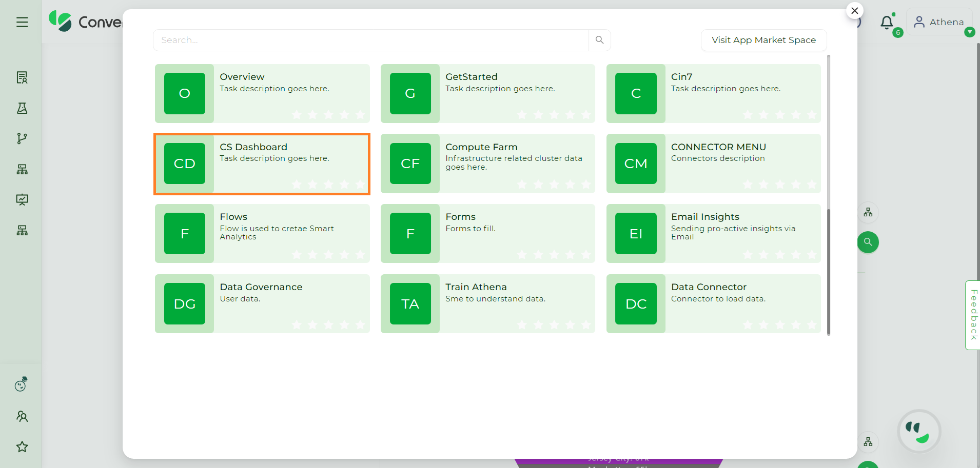Open the CS Dashboard app title
Viewport: 980px width, 468px height.
(x=253, y=147)
